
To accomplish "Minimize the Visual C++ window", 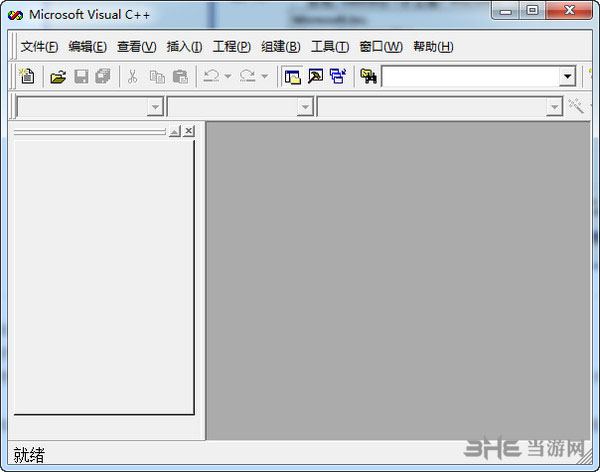I will pos(505,10).
